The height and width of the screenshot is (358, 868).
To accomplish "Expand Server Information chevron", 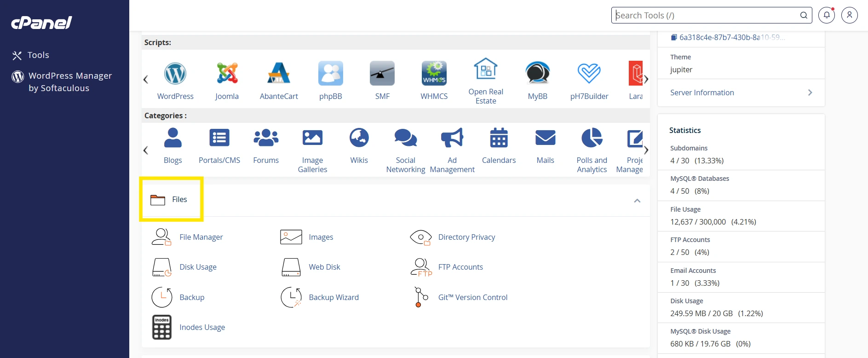I will pos(810,92).
